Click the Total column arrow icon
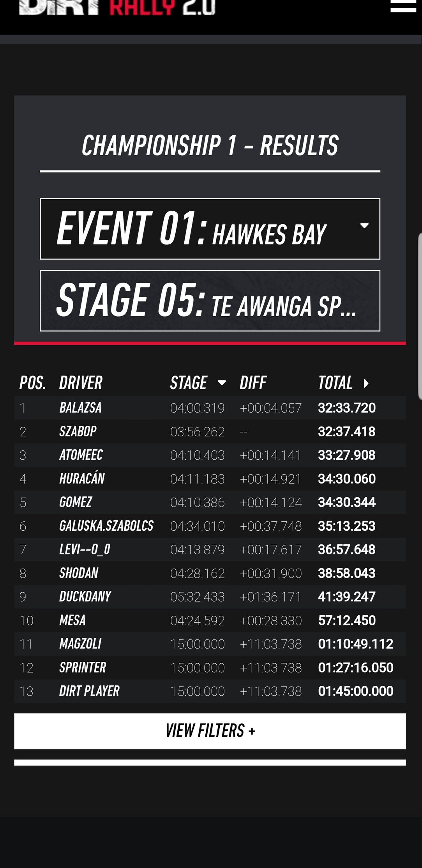The width and height of the screenshot is (422, 868). [x=366, y=383]
